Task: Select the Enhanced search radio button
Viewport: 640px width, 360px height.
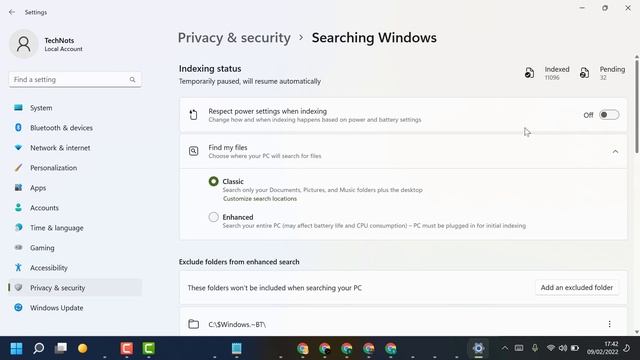Action: (x=213, y=217)
